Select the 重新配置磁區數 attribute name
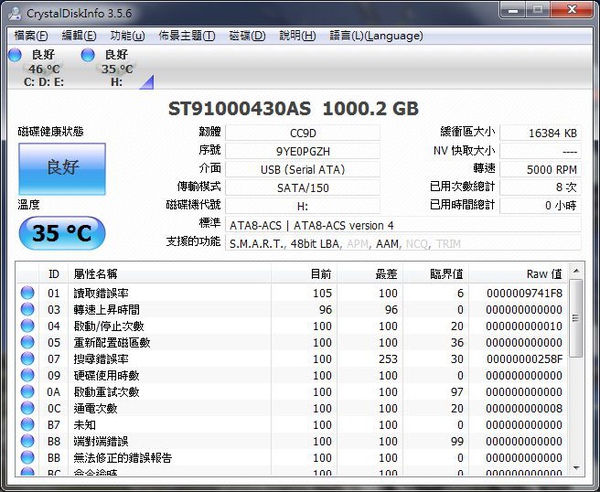Image resolution: width=600 pixels, height=492 pixels. click(x=112, y=342)
